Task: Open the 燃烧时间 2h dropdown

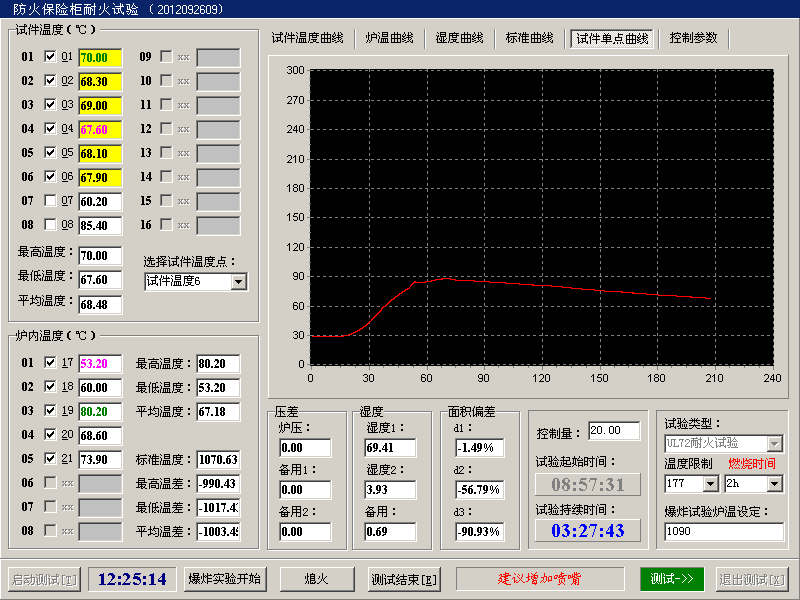Action: (x=774, y=483)
